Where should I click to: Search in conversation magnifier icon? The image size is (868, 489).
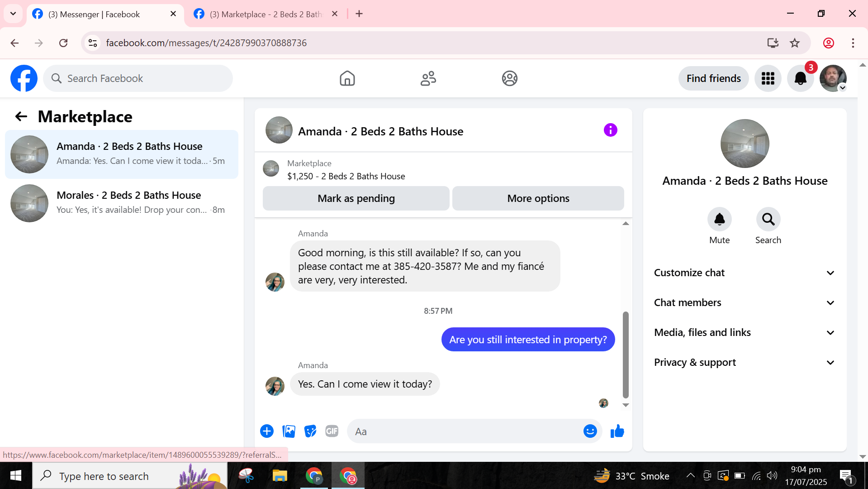tap(768, 220)
